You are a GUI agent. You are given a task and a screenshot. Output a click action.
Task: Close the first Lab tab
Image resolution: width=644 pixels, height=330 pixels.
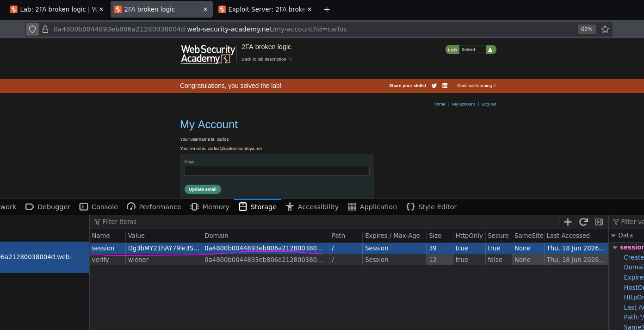[x=101, y=9]
